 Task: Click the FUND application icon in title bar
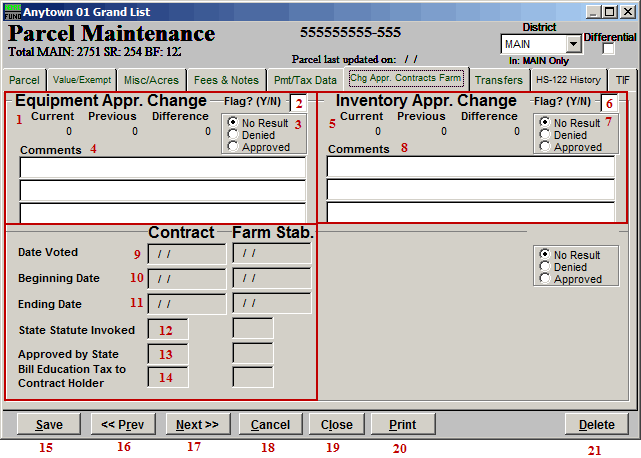coord(11,11)
